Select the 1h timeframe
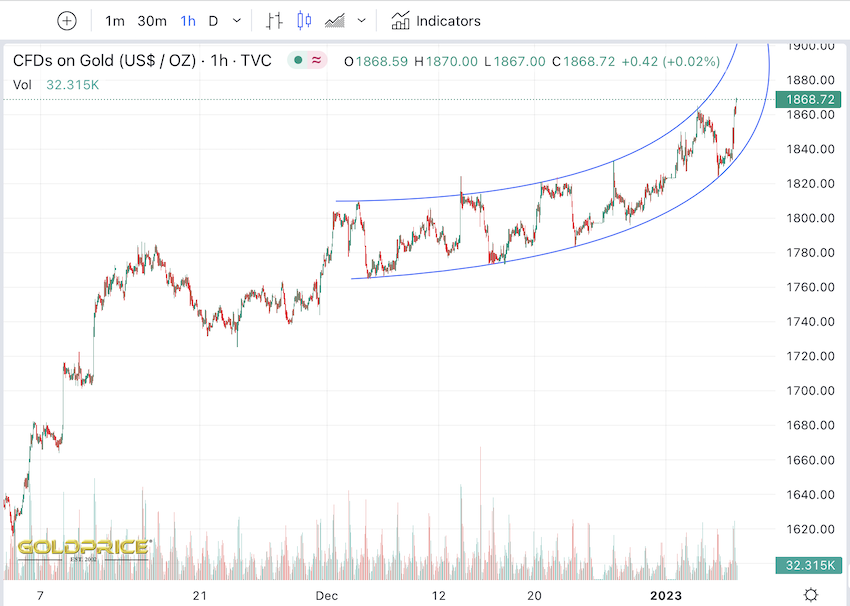The image size is (850, 606). 188,20
